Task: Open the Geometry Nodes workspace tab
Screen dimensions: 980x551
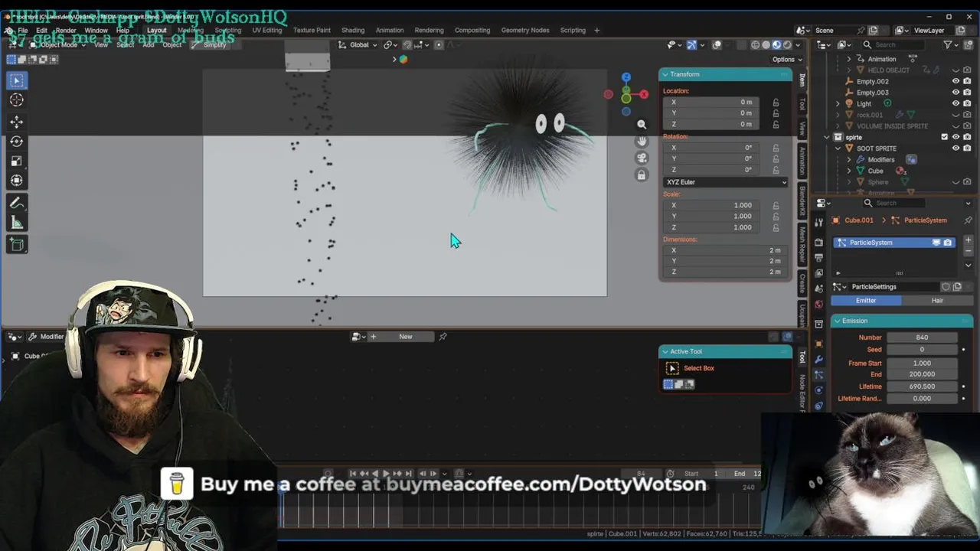Action: tap(525, 31)
